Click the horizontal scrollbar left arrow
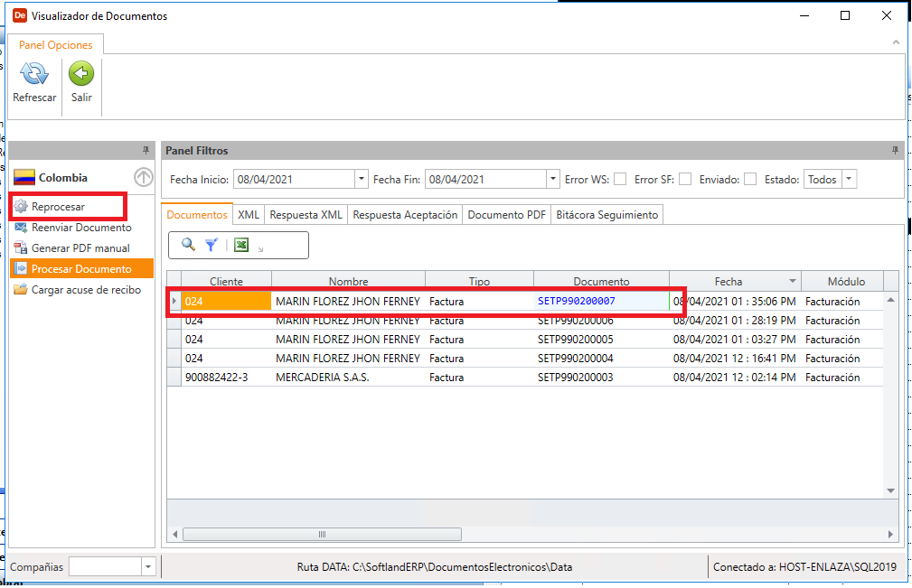912x588 pixels. pyautogui.click(x=175, y=534)
